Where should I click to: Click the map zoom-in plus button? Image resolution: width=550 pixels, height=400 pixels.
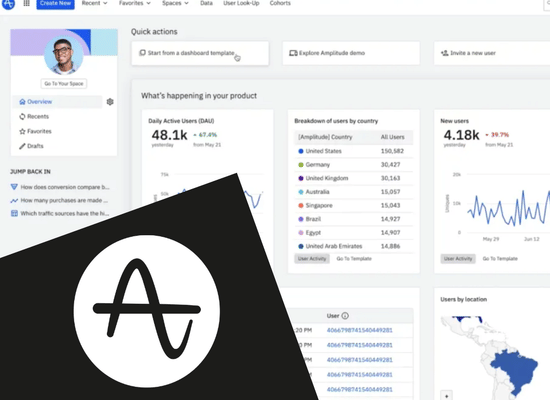tap(447, 395)
